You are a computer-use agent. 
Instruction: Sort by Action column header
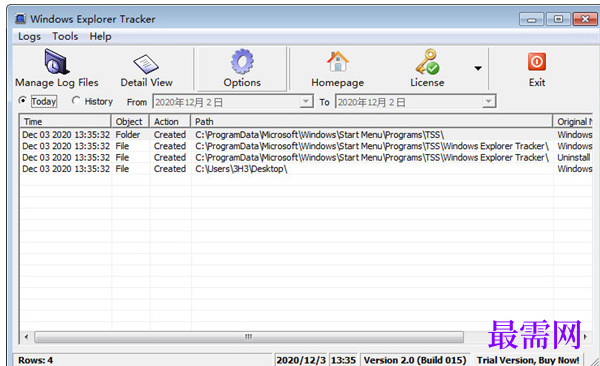[x=170, y=122]
